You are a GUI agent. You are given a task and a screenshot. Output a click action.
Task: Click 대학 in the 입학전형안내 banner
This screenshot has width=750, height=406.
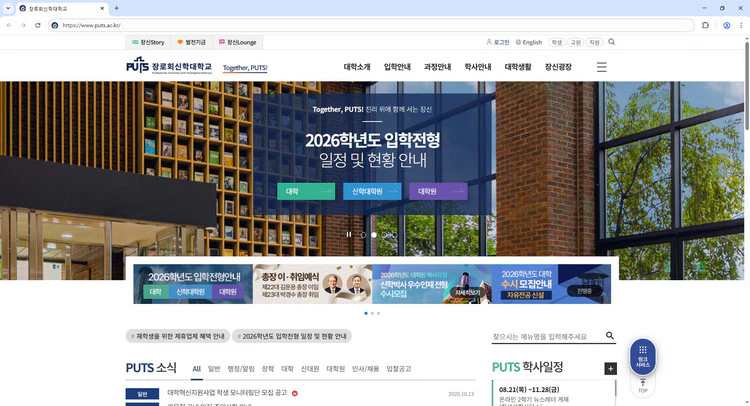(x=155, y=292)
